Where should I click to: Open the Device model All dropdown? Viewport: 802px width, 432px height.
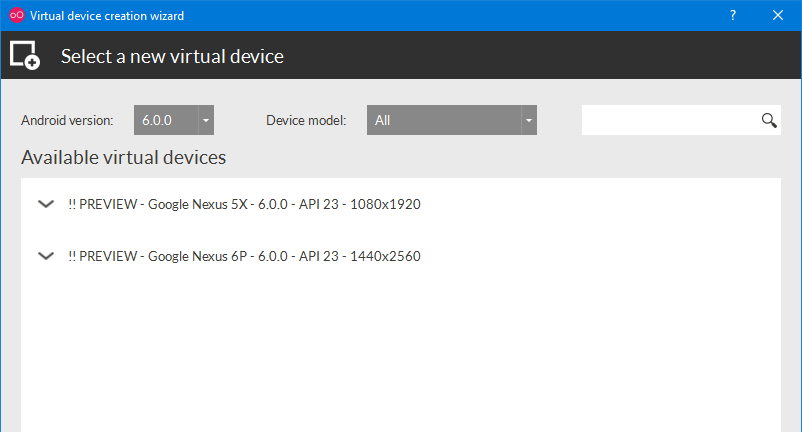(452, 120)
